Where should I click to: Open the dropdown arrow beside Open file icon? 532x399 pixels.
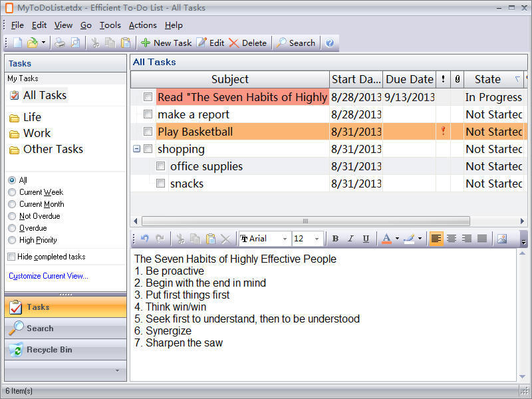[43, 43]
